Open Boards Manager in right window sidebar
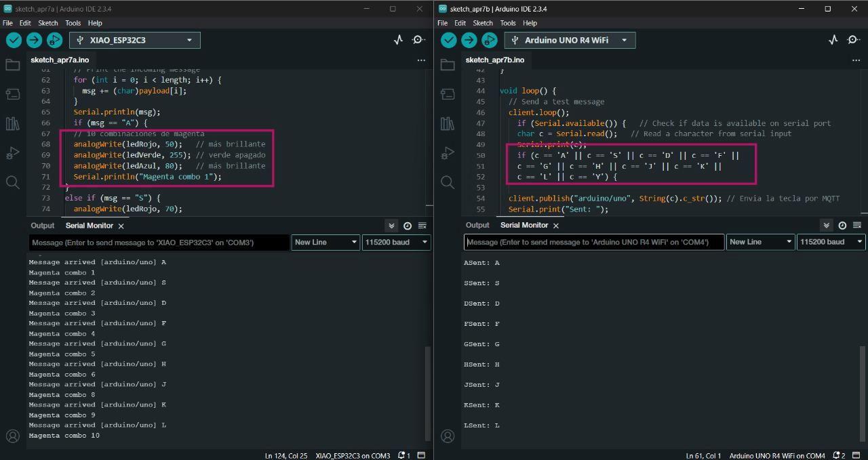The width and height of the screenshot is (868, 460). click(448, 94)
